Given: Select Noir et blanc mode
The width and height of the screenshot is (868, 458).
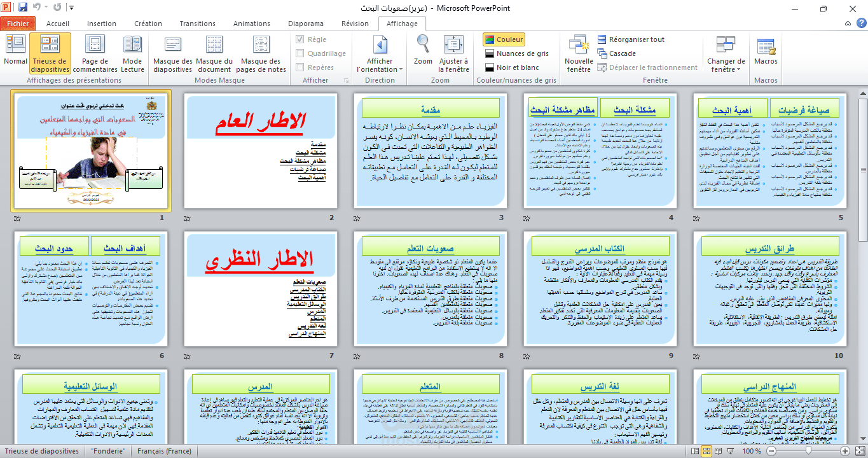Looking at the screenshot, I should pyautogui.click(x=512, y=67).
